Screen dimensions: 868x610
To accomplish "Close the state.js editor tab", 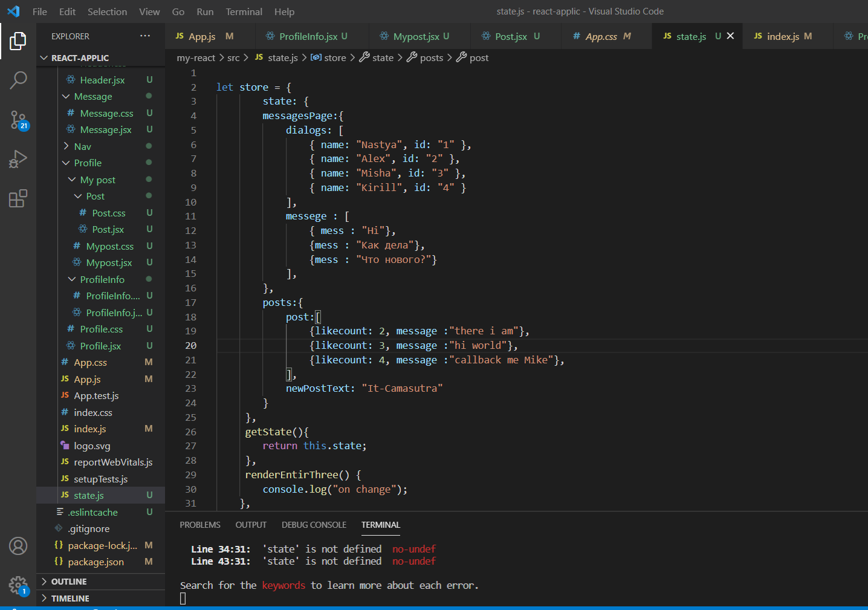I will tap(730, 36).
